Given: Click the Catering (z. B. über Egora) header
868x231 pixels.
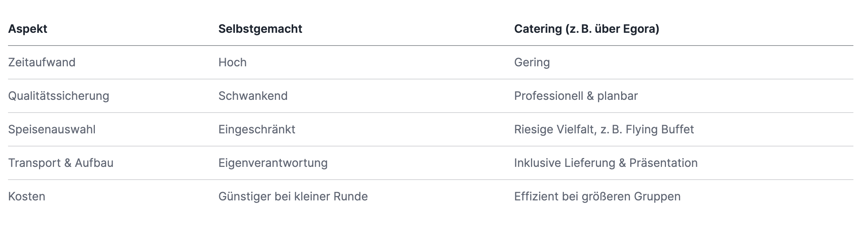Looking at the screenshot, I should 586,29.
